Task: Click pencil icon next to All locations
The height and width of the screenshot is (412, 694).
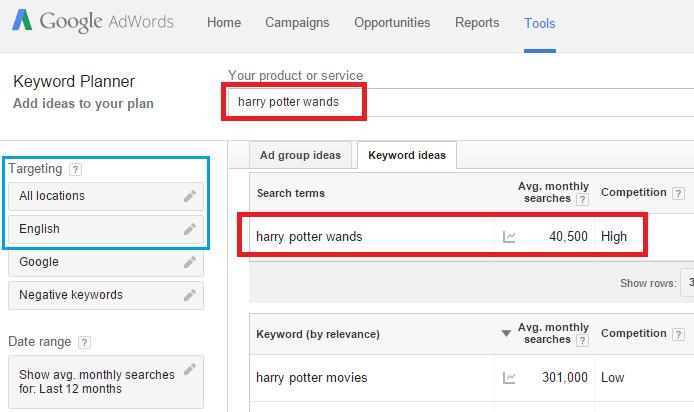Action: (189, 196)
